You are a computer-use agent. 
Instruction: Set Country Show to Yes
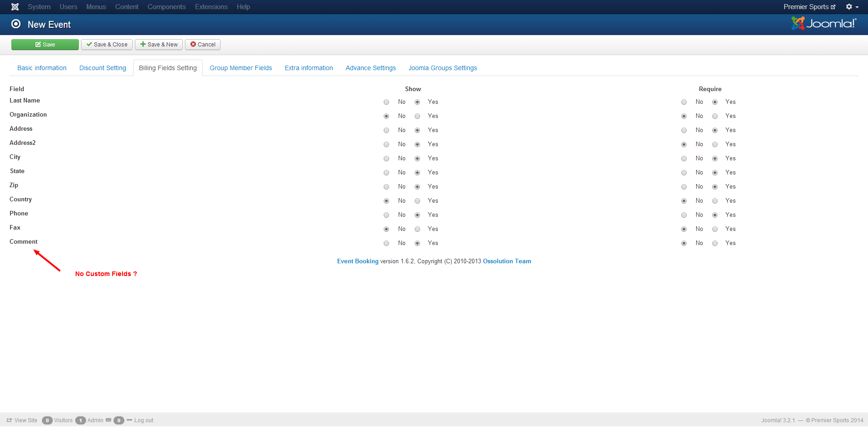[x=417, y=201]
